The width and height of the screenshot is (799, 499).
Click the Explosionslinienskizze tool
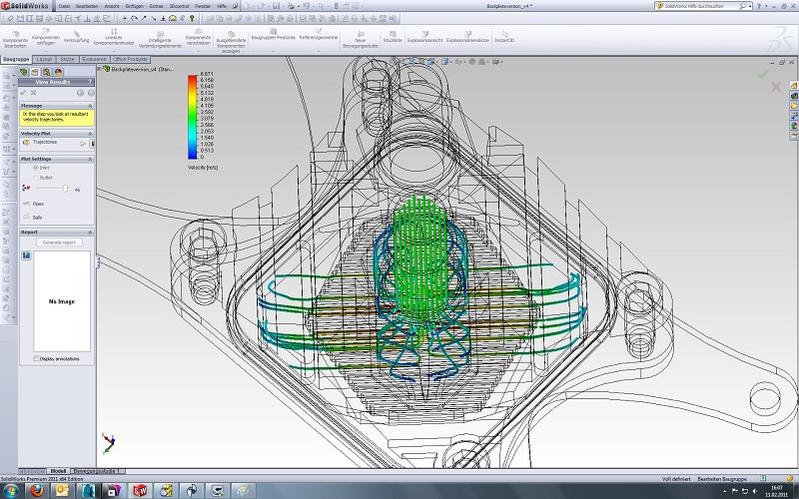tap(468, 37)
